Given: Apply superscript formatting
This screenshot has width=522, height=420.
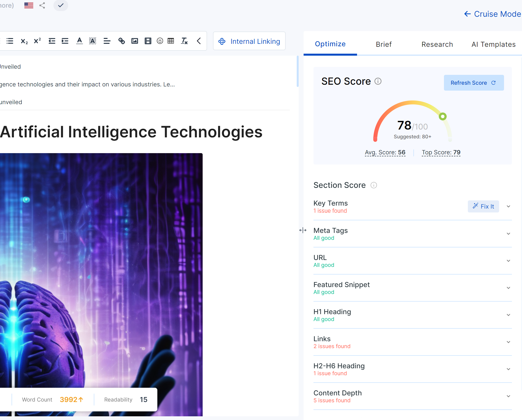Looking at the screenshot, I should tap(37, 41).
